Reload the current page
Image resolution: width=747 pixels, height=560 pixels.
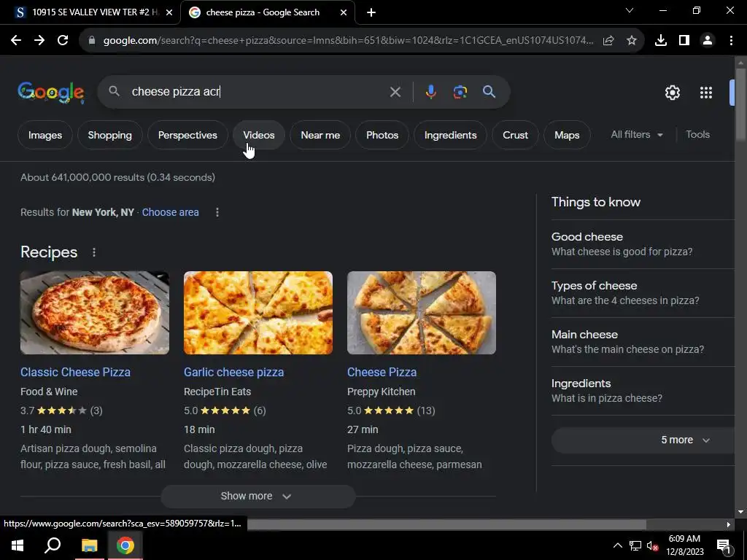pos(63,41)
